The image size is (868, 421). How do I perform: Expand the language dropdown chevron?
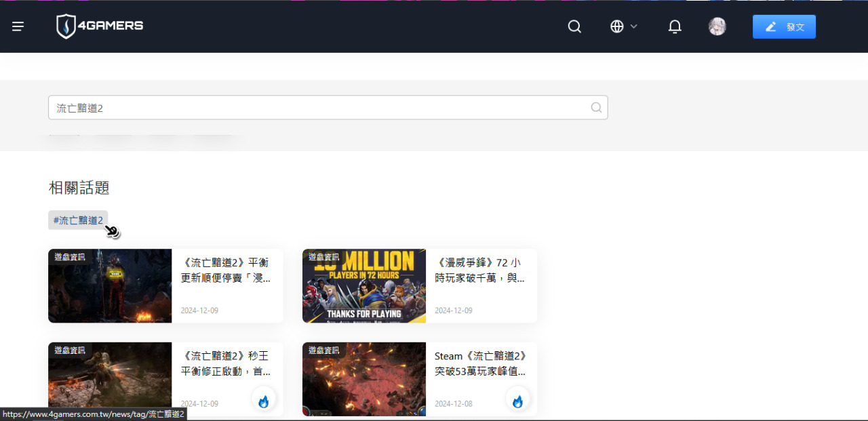tap(634, 26)
